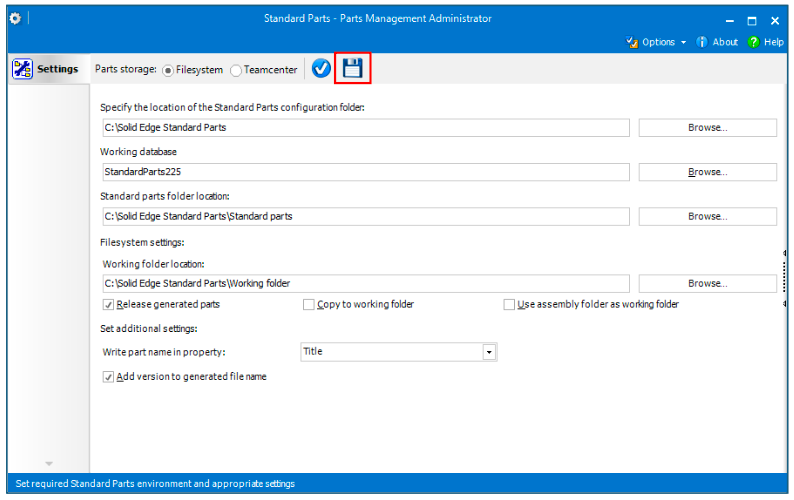Open the About menu item

click(x=725, y=42)
